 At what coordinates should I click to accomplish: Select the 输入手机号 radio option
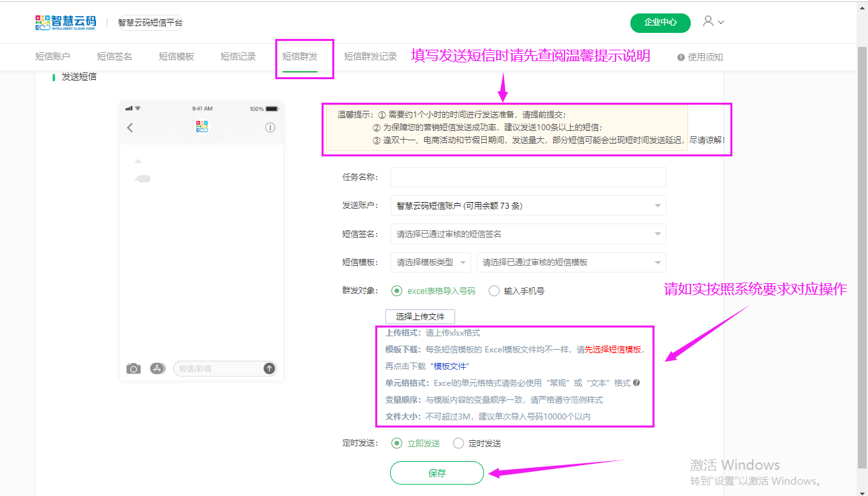[x=494, y=291]
